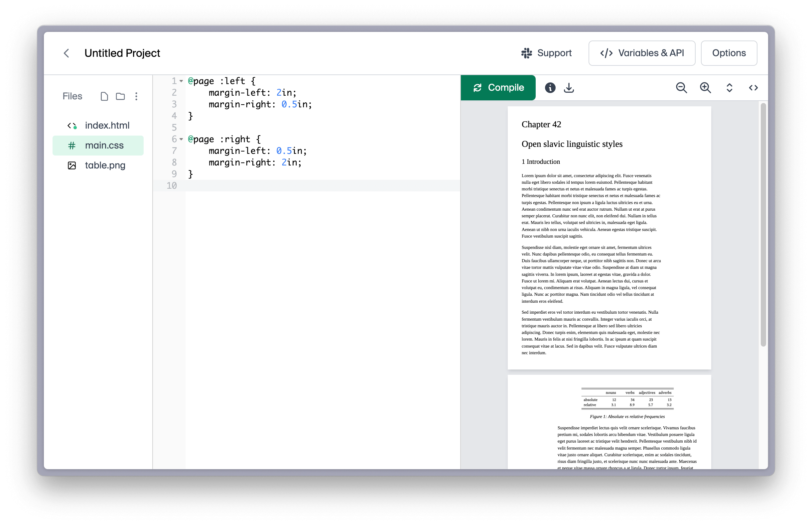812x525 pixels.
Task: Click 'Figure 1' caption in preview
Action: click(627, 417)
